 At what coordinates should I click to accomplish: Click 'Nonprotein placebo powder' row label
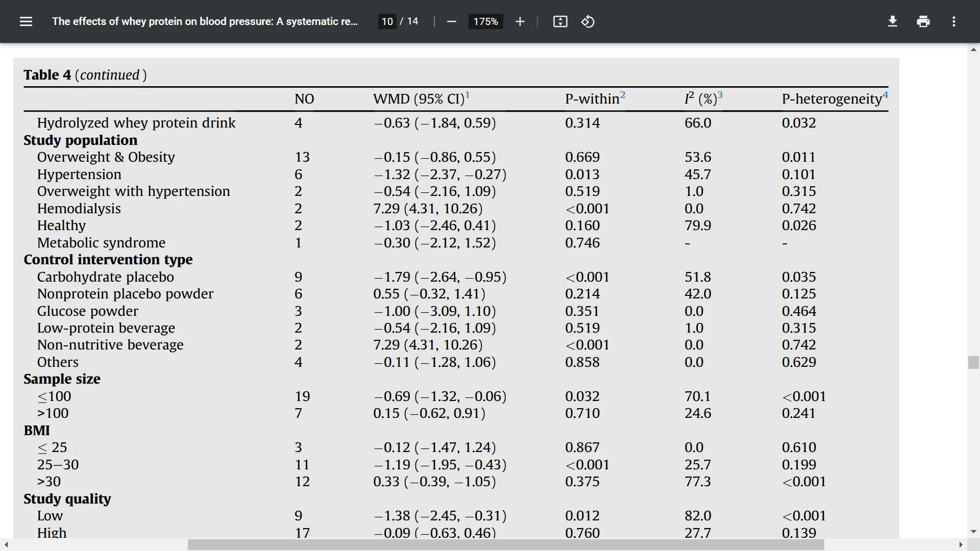[x=125, y=294]
